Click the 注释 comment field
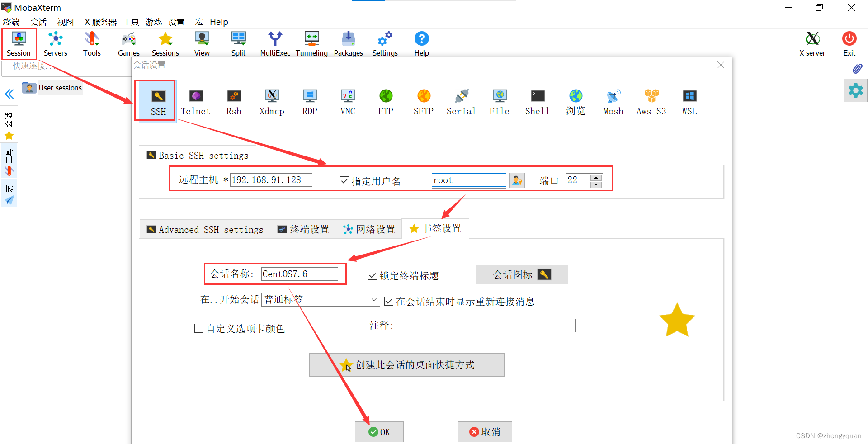Viewport: 868px width, 444px height. point(488,326)
